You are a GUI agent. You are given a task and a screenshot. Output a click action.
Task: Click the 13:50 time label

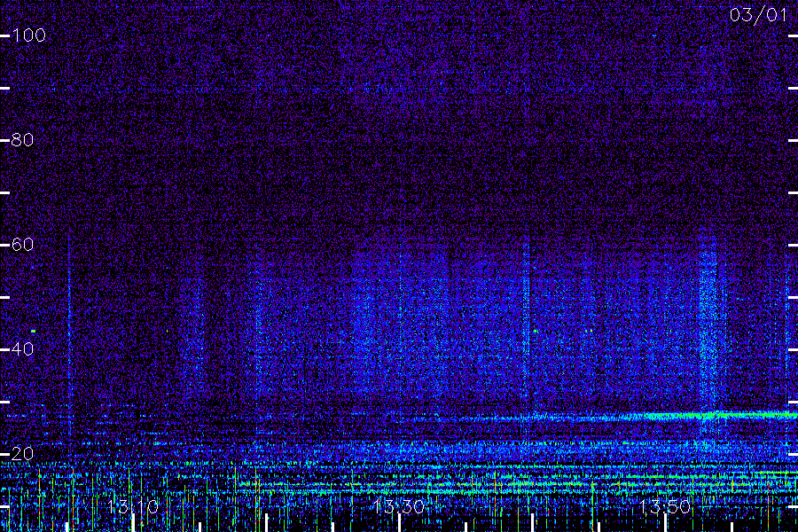point(665,507)
